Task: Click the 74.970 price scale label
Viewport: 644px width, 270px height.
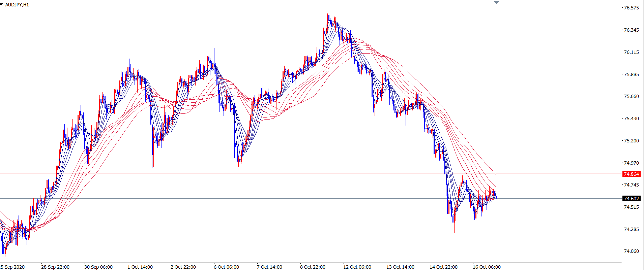Action: point(631,163)
